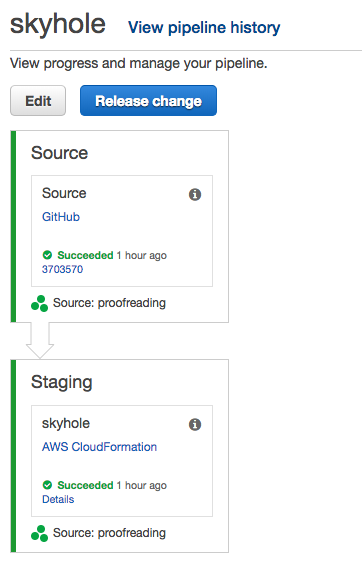Viewport: 362px width, 581px height.
Task: Click 'Source: proofreading' text in Staging stage
Action: point(109,533)
